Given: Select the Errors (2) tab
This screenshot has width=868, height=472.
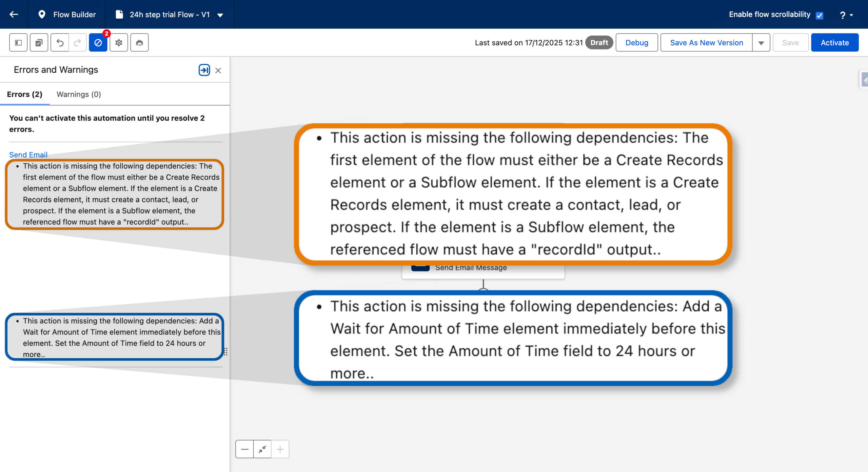Looking at the screenshot, I should tap(25, 94).
